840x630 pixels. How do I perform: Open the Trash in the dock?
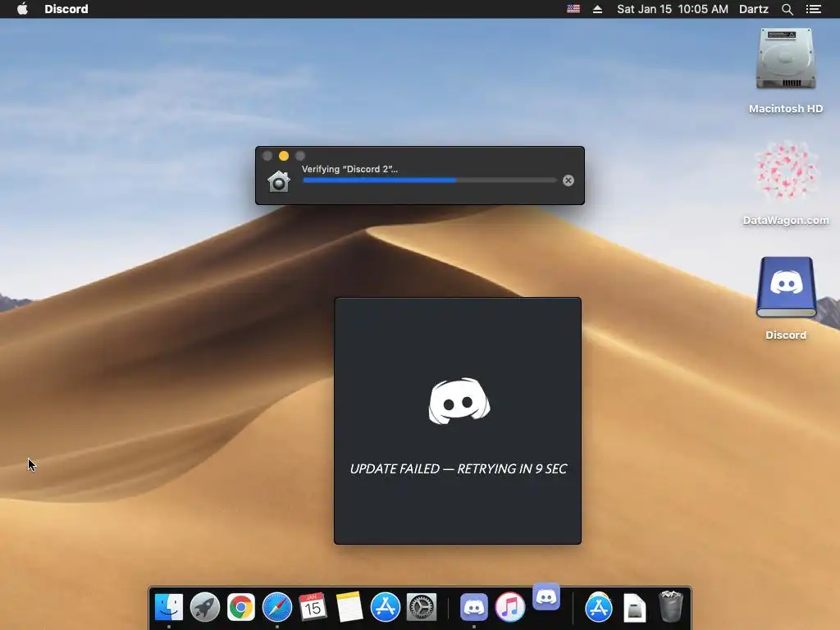pyautogui.click(x=670, y=606)
